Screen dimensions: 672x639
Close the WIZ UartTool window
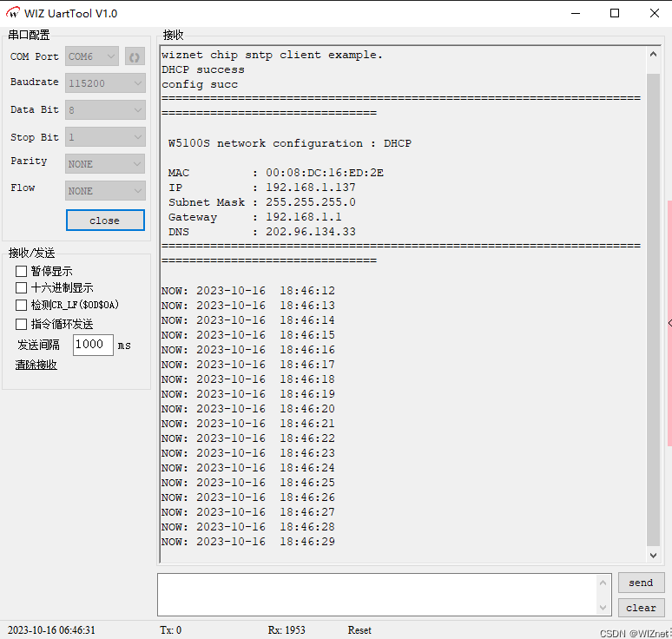click(x=654, y=13)
